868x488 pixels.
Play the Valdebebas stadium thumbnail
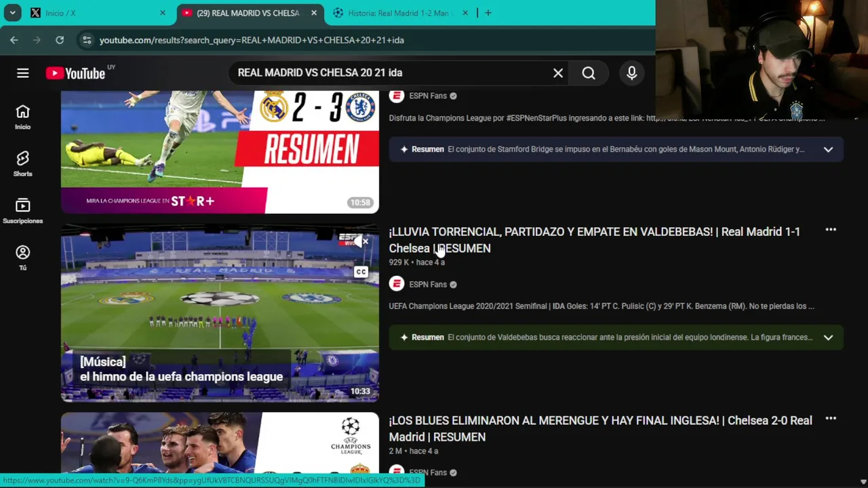220,313
